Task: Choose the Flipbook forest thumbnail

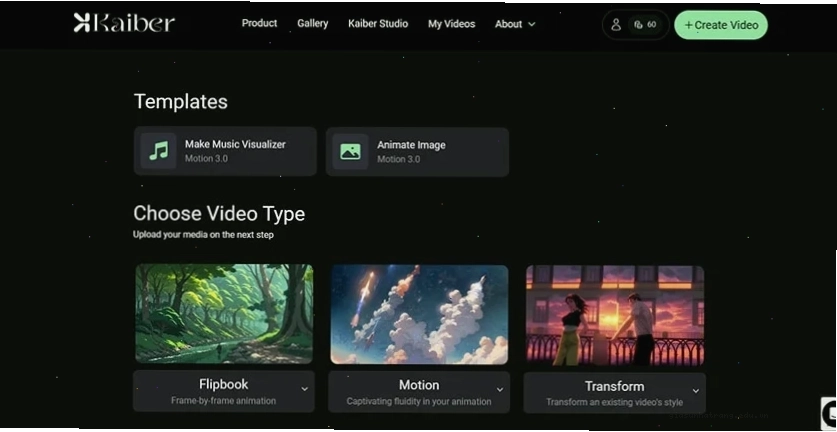Action: coord(224,313)
